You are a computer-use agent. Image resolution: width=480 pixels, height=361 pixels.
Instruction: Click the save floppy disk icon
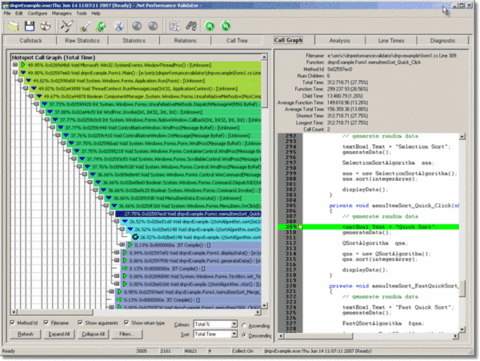(x=30, y=26)
